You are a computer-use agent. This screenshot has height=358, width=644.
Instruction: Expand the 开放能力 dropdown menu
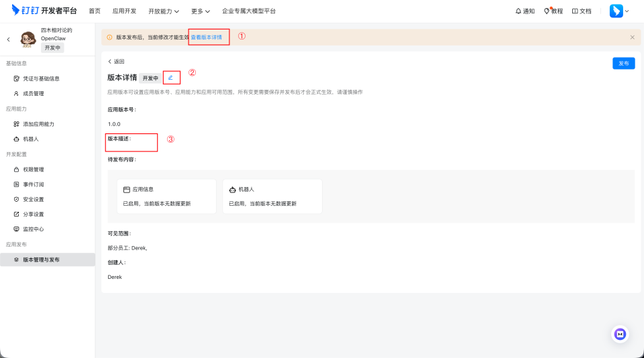[164, 11]
